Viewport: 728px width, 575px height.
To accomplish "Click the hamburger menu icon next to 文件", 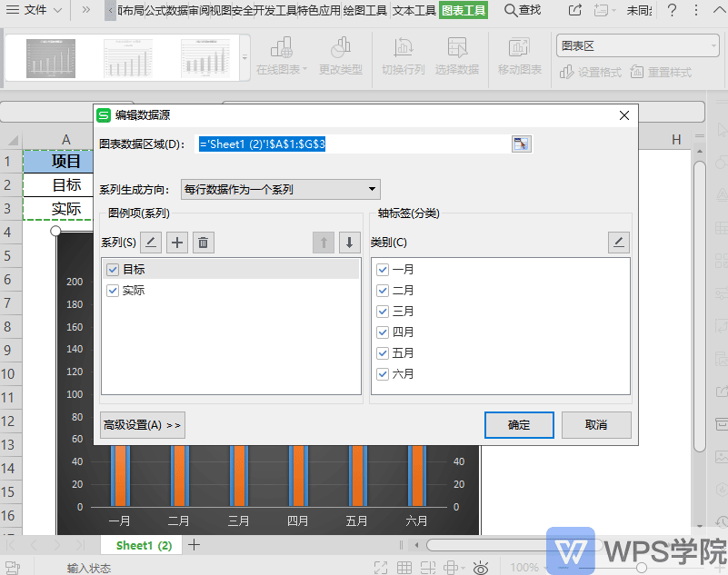I will tap(13, 10).
